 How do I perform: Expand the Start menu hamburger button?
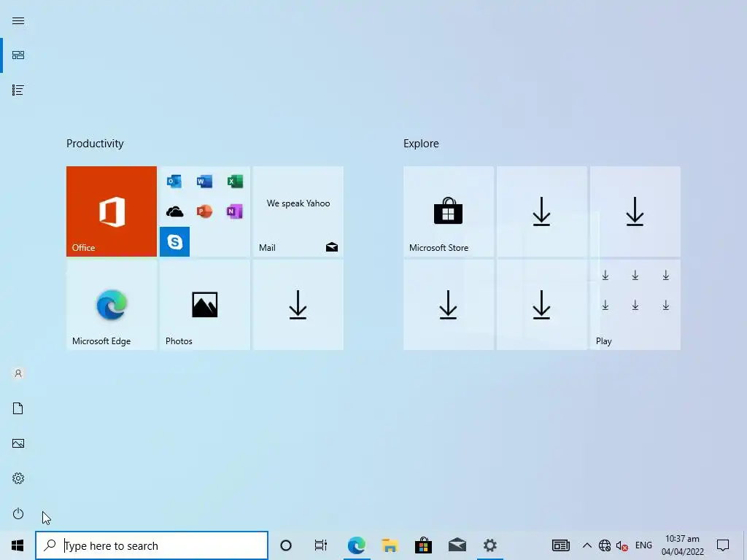point(18,20)
